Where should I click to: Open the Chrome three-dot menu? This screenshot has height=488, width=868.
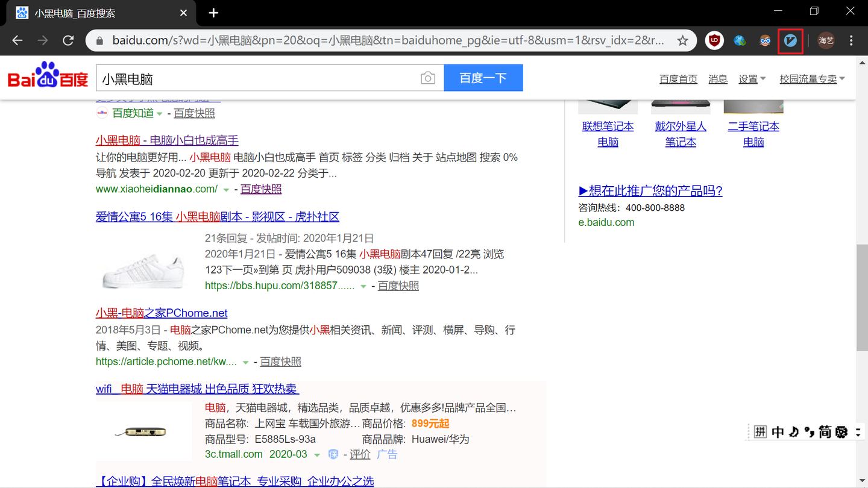(x=851, y=40)
